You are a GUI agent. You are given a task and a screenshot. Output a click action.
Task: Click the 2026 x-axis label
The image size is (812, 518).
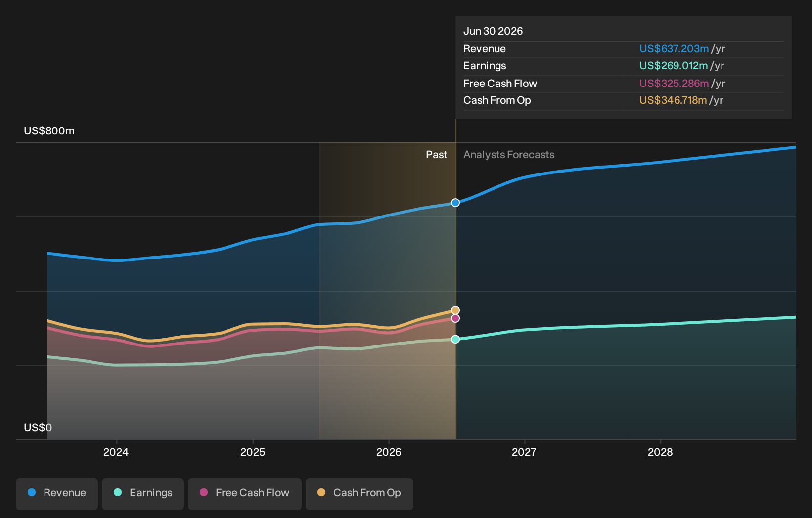(389, 452)
